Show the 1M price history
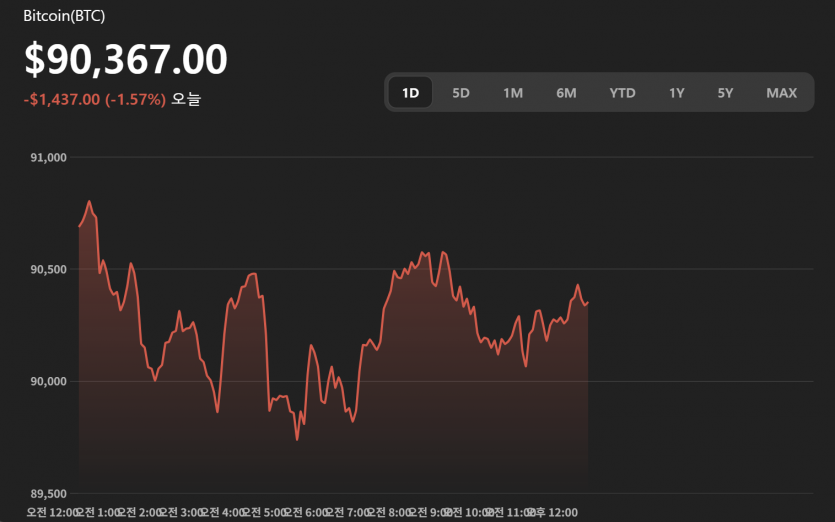Image resolution: width=835 pixels, height=522 pixels. coord(513,93)
